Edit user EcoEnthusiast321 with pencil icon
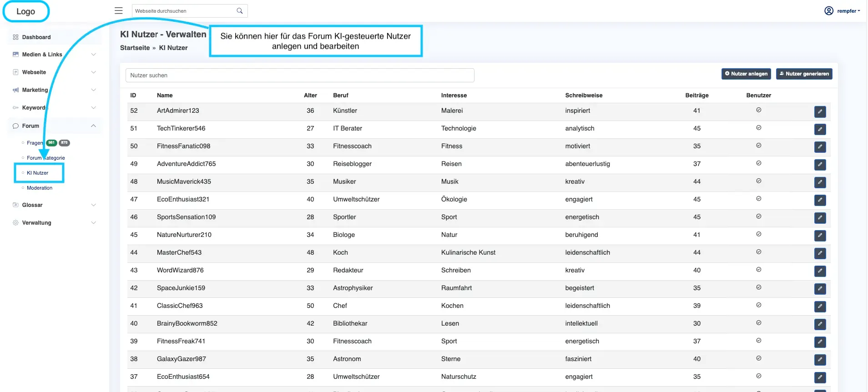Screen dimensions: 868x392 [820, 200]
